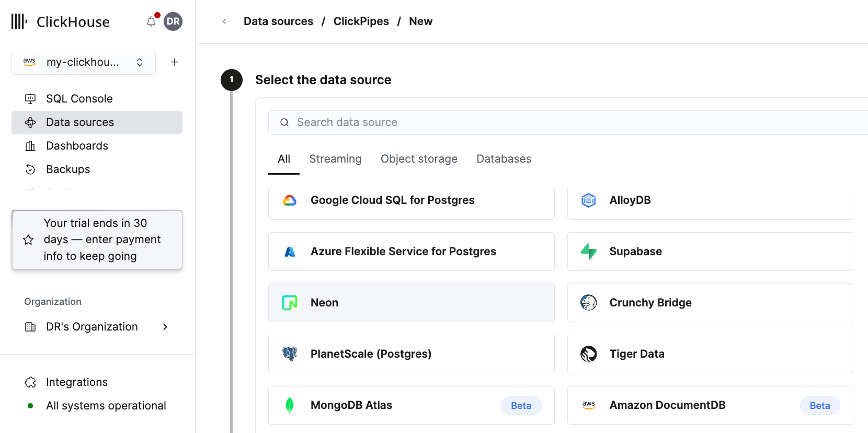Open the notifications bell
This screenshot has height=433, width=868.
point(151,21)
